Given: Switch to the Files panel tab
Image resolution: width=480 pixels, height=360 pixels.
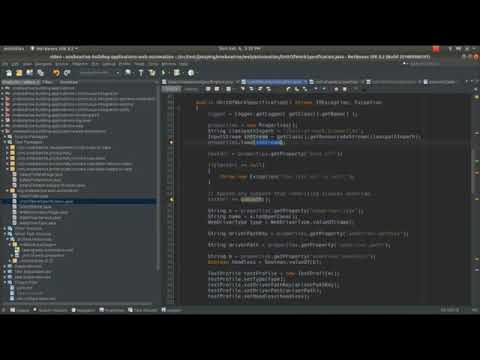Looking at the screenshot, I should [47, 82].
